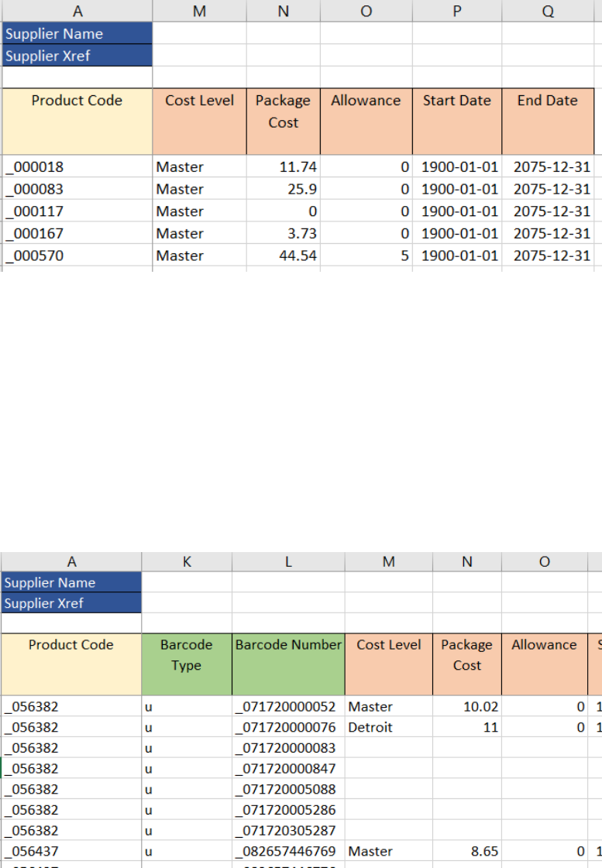
Task: Select Product Code header beside Barcode Type
Action: point(71,664)
